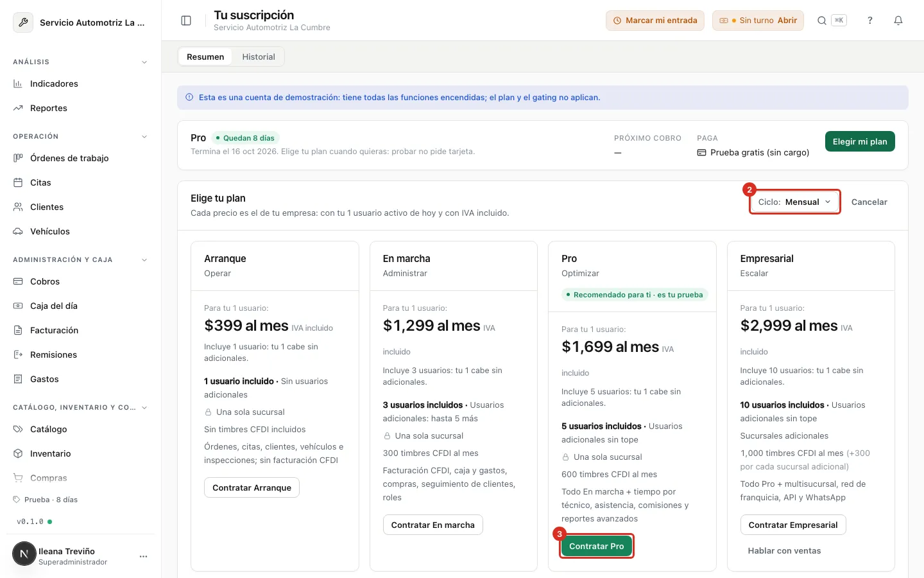Image resolution: width=924 pixels, height=578 pixels.
Task: Open the Vehículos section
Action: pos(80,231)
